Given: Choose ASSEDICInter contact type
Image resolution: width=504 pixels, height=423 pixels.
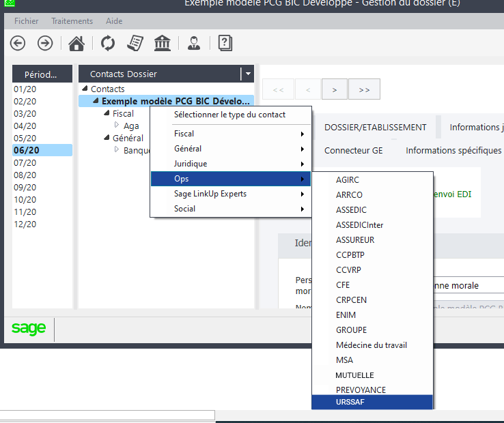Looking at the screenshot, I should [x=372, y=225].
